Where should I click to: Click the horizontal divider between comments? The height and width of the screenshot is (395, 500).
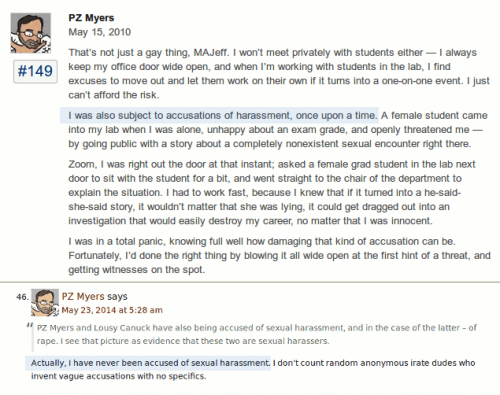pos(250,282)
